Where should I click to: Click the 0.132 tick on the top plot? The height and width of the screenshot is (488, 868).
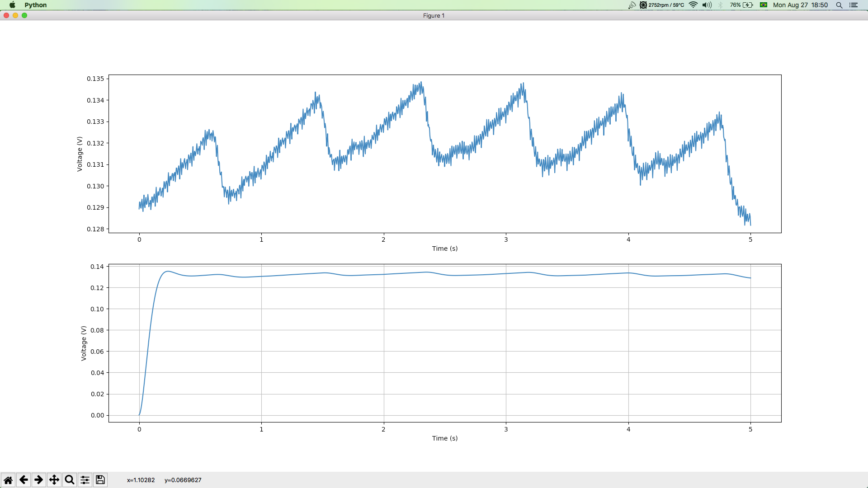point(95,143)
